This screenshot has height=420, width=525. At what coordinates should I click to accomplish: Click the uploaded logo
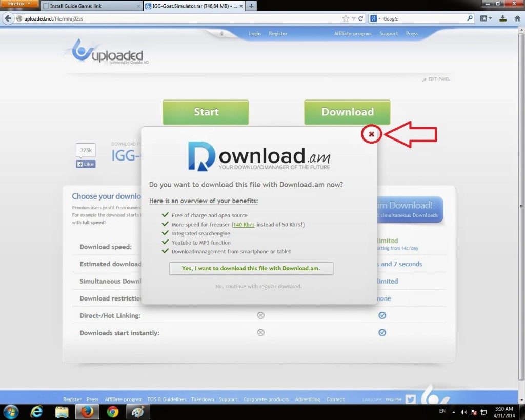coord(107,52)
